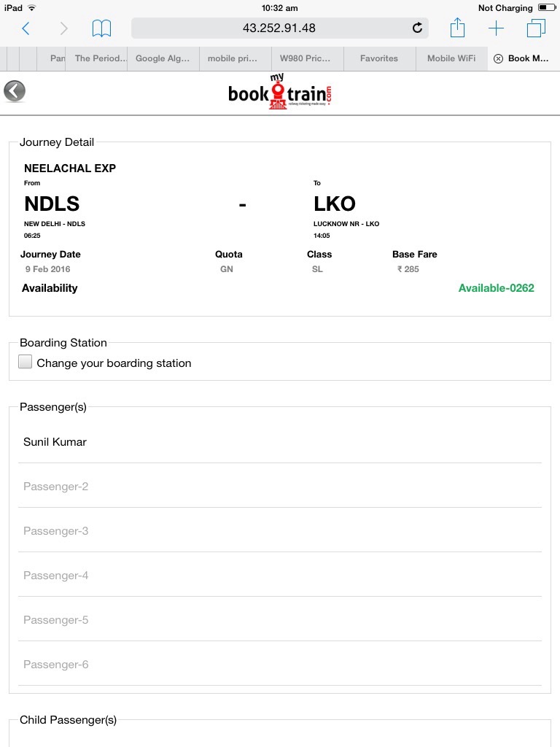Add a new tab with the plus icon
Image resolution: width=560 pixels, height=747 pixels.
coord(496,28)
